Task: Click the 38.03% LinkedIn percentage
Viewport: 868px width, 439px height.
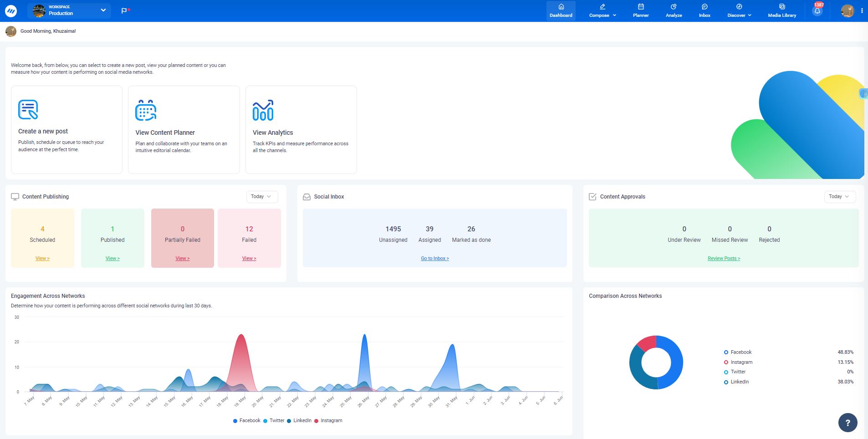Action: point(845,382)
